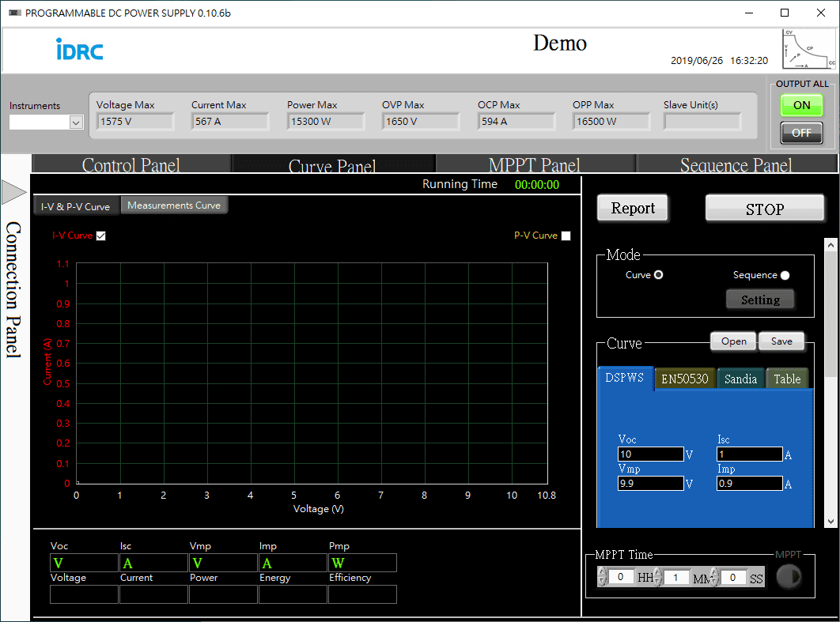Adjust the MPPT minutes stepper arrows
This screenshot has height=622, width=840.
coord(656,577)
